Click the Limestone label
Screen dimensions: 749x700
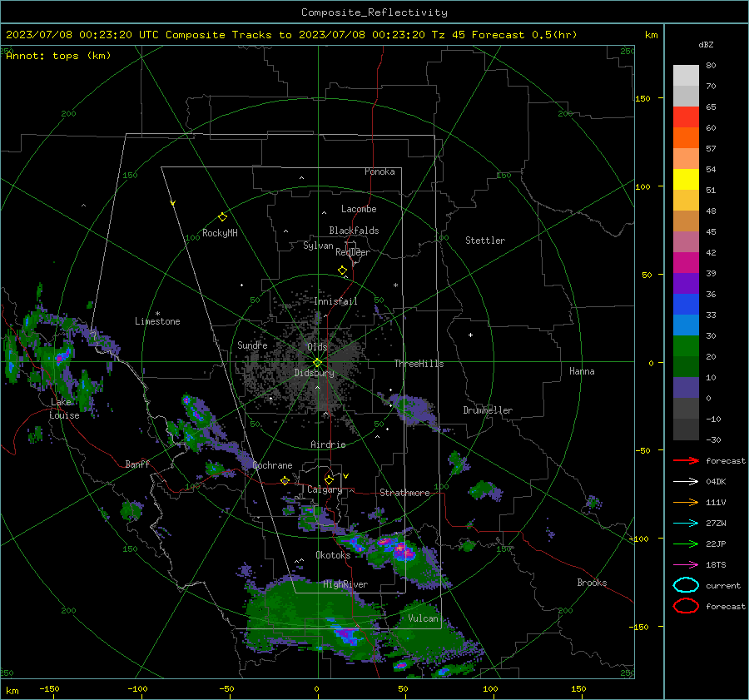tap(157, 321)
